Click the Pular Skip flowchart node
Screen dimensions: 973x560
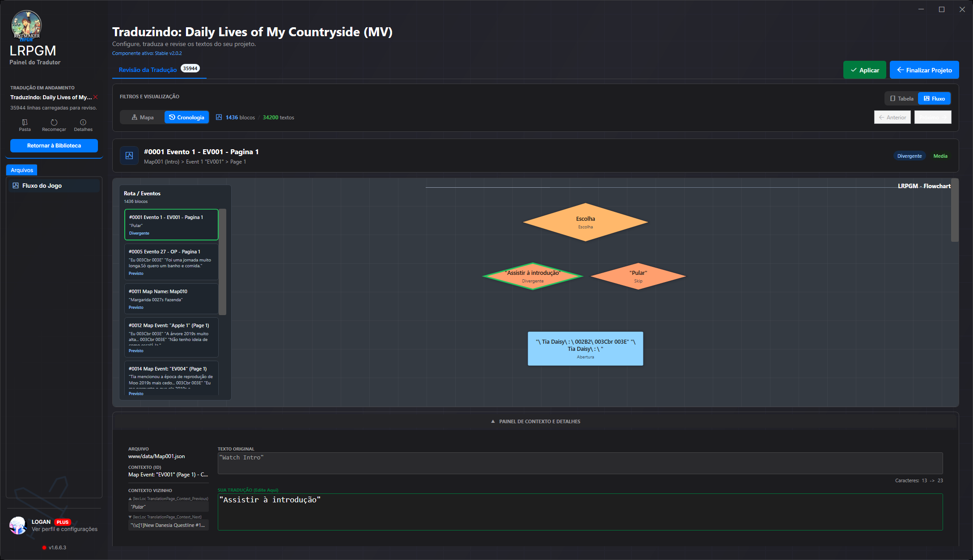638,276
